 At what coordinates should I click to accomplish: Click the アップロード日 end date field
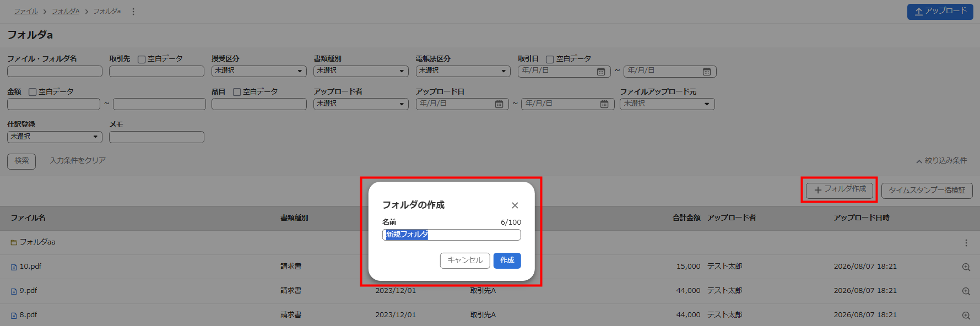[568, 104]
